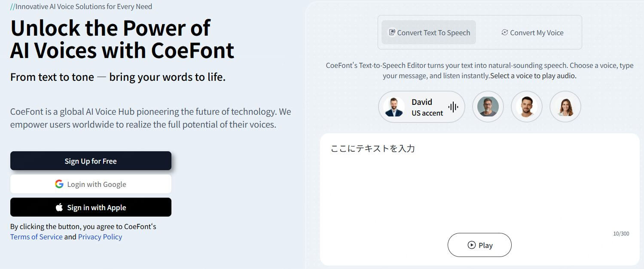644x269 pixels.
Task: Play the entered text audio
Action: [479, 245]
